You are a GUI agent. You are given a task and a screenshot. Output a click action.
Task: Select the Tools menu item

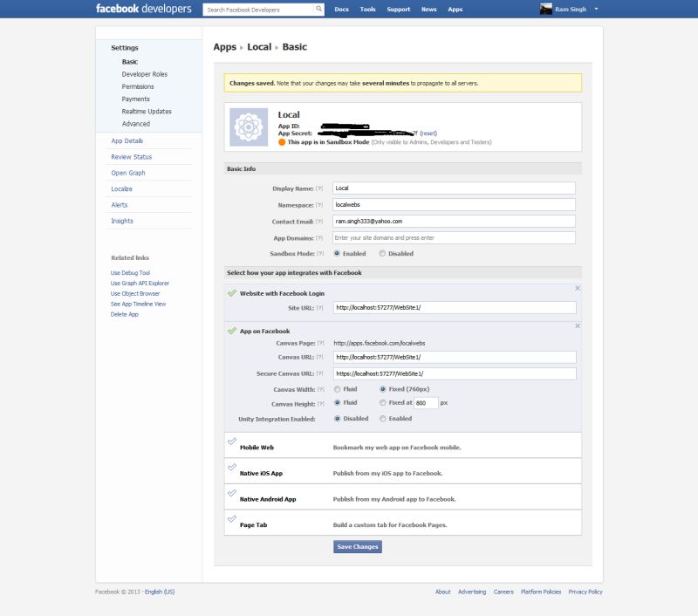click(x=366, y=9)
